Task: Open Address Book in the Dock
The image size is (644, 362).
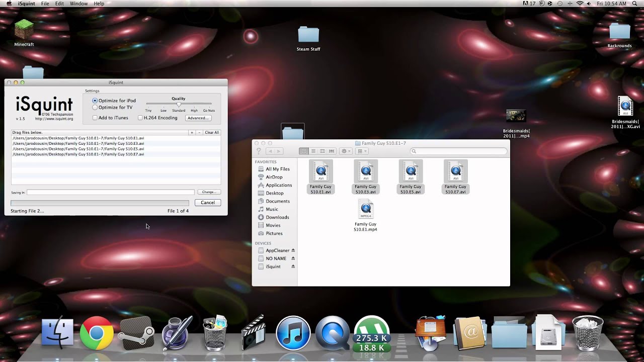Action: click(x=469, y=333)
